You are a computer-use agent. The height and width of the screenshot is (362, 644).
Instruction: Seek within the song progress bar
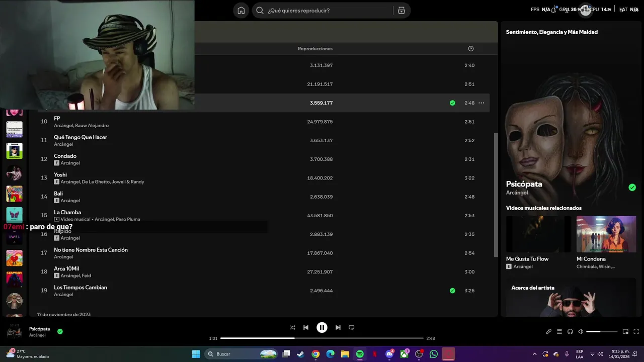click(322, 338)
